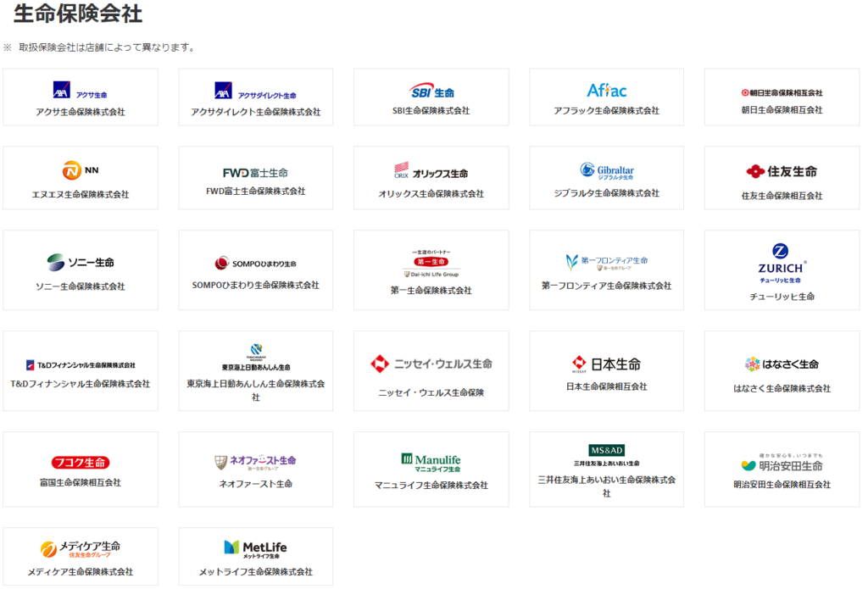This screenshot has height=589, width=868.
Task: Select ジブラルタ生命保険株式会社 caption
Action: [x=607, y=193]
